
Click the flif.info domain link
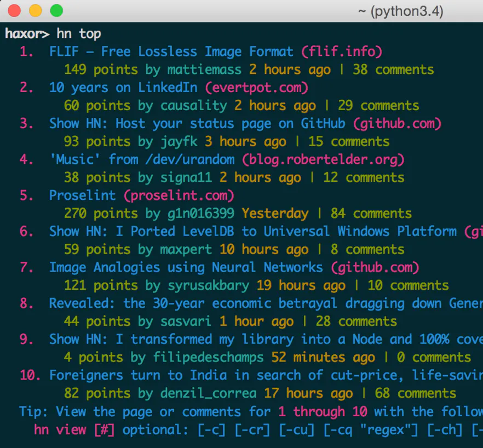[x=342, y=51]
